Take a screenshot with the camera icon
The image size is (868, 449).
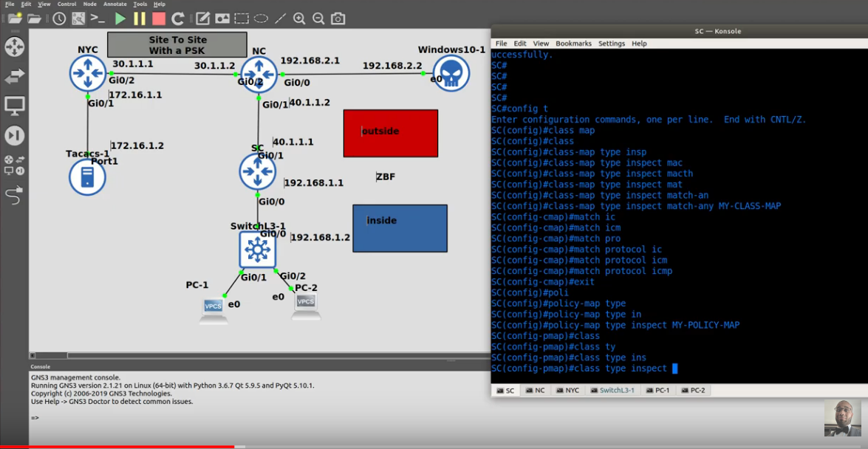(338, 18)
